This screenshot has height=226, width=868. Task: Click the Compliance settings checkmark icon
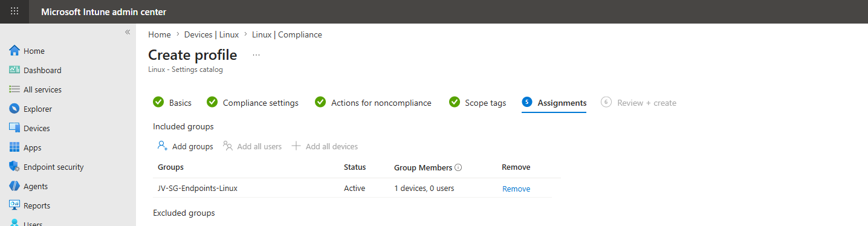pyautogui.click(x=212, y=102)
